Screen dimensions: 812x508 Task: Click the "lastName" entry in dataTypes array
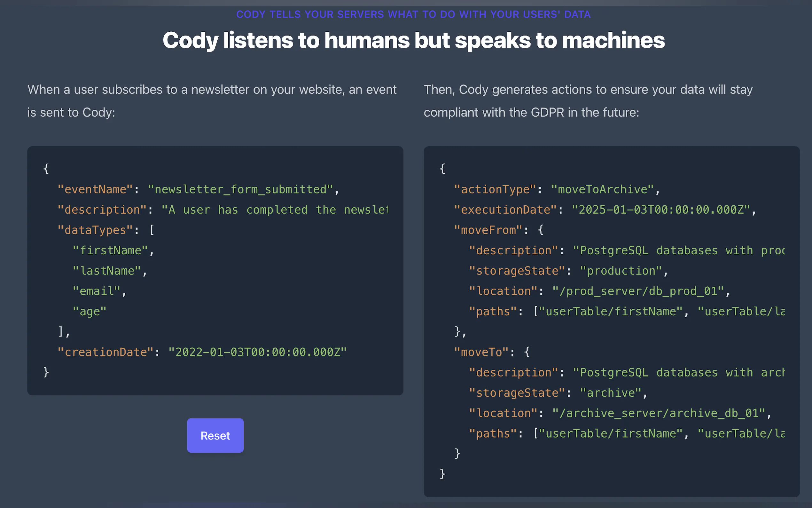click(x=107, y=271)
